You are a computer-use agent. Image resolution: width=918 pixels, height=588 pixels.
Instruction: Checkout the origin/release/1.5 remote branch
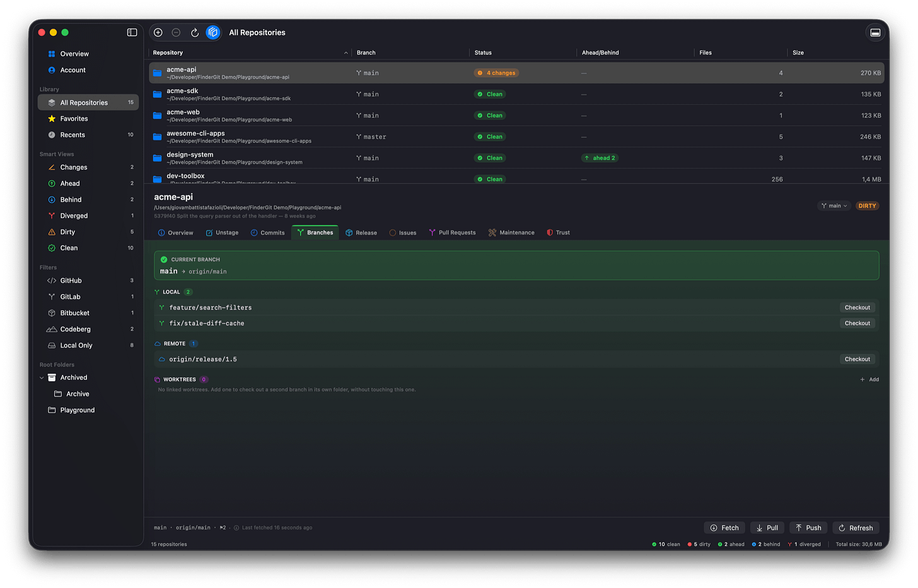tap(857, 359)
